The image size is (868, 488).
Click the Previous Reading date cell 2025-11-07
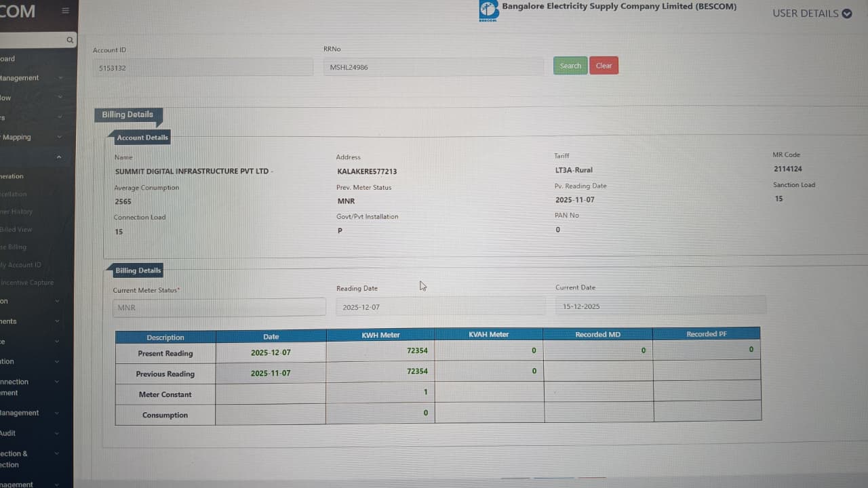[x=271, y=373]
